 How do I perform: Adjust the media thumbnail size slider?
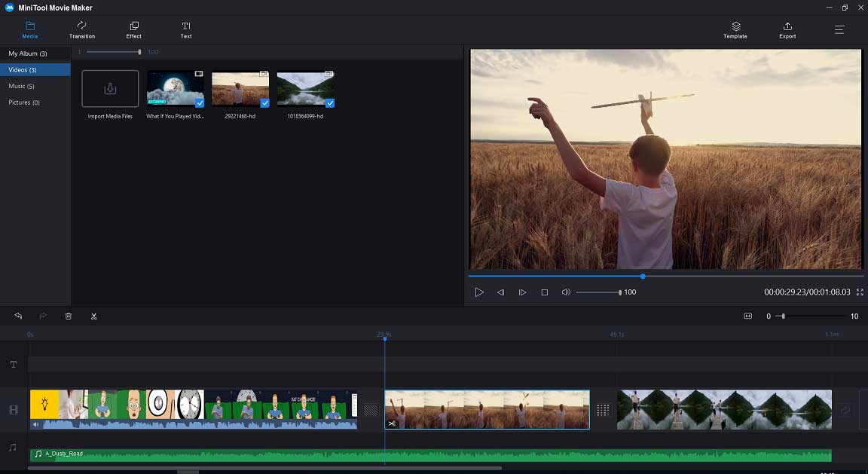click(114, 52)
